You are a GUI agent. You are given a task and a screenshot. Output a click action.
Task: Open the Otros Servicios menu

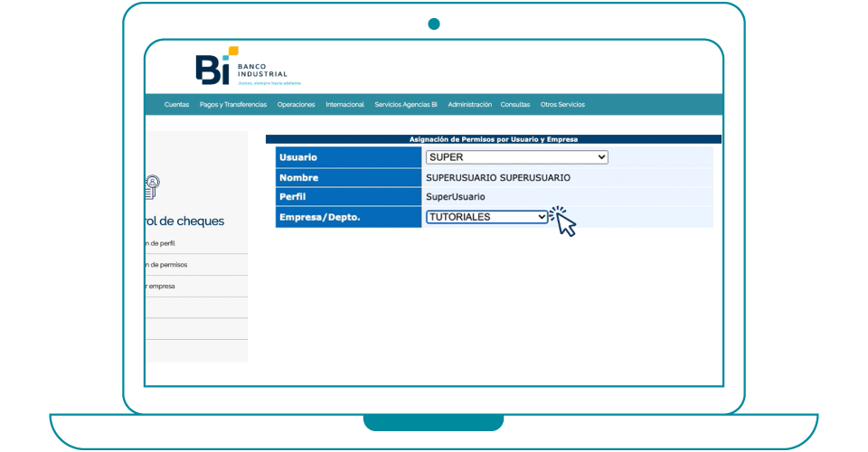click(x=562, y=105)
